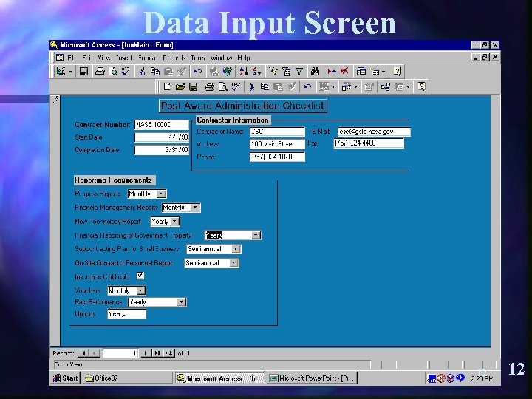
Task: Click Save icon in Form View toolbar
Action: 83,72
